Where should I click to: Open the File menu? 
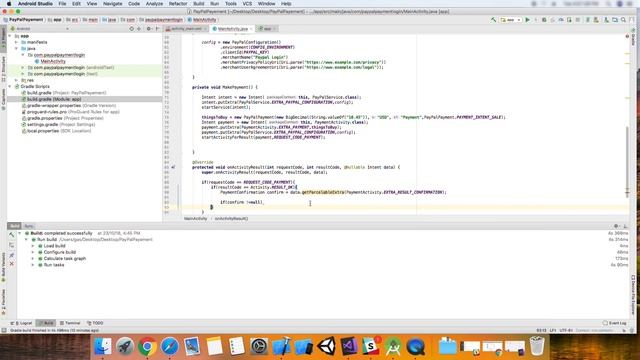tap(62, 4)
